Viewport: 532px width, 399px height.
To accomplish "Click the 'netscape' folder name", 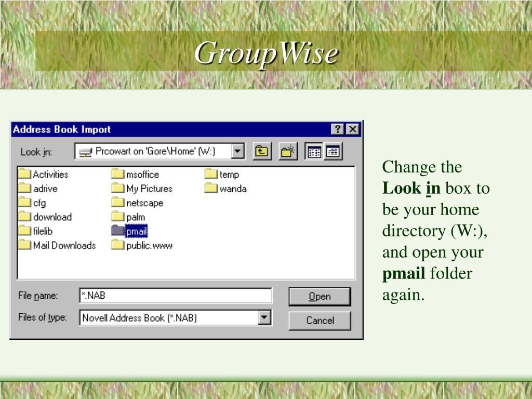I will (x=145, y=203).
